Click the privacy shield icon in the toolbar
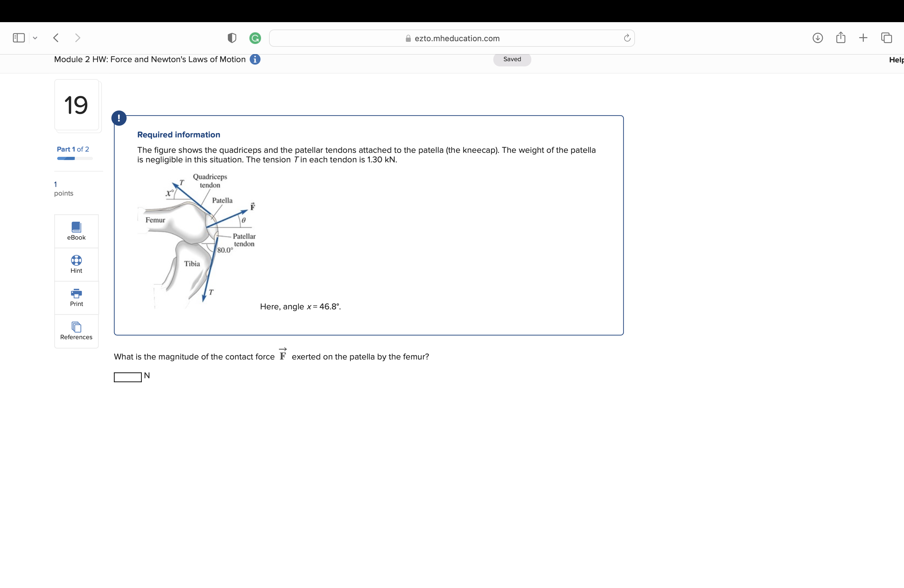This screenshot has width=904, height=588. pyautogui.click(x=232, y=38)
